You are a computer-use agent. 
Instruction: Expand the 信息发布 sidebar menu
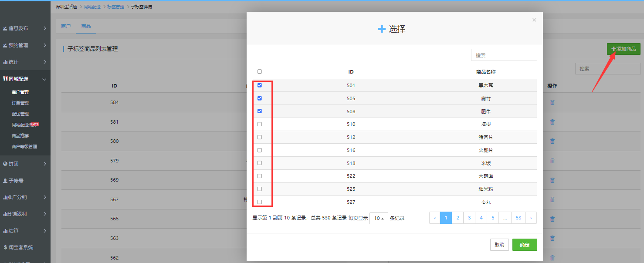coord(25,28)
